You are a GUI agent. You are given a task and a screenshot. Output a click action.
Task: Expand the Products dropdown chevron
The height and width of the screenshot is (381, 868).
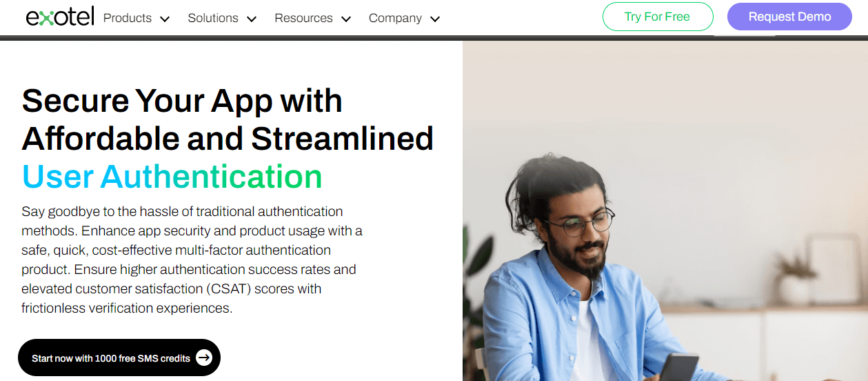[165, 19]
